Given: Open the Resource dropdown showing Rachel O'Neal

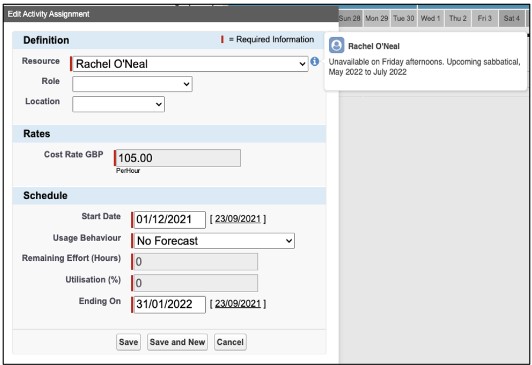Looking at the screenshot, I should pos(190,64).
